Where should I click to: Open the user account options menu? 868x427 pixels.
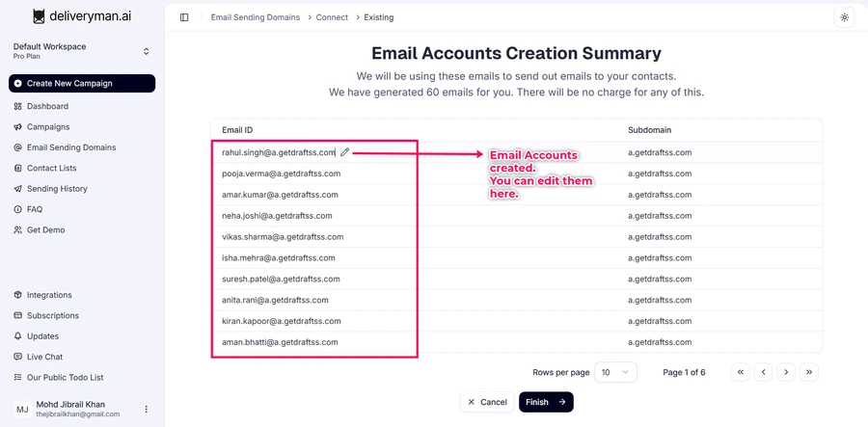[147, 409]
